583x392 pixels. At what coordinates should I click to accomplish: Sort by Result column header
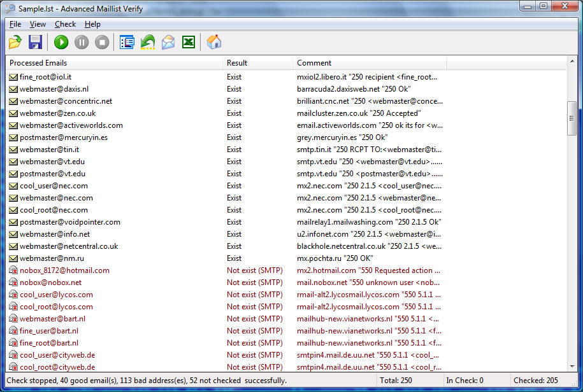click(258, 63)
